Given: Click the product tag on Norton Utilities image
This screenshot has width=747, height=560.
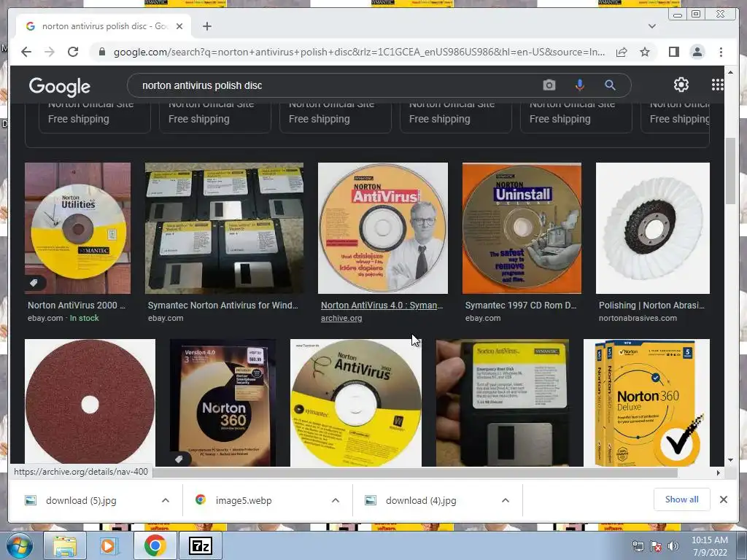Looking at the screenshot, I should 34,283.
